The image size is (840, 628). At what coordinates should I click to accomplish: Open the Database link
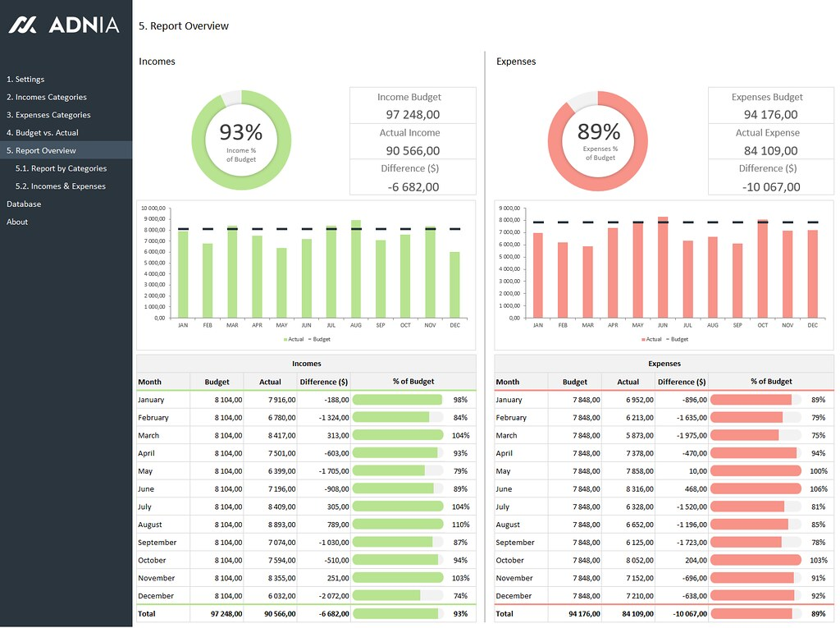pyautogui.click(x=24, y=204)
